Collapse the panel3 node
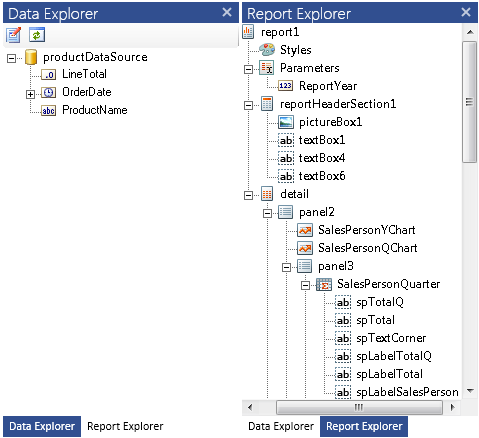This screenshot has width=479, height=438. (x=286, y=267)
